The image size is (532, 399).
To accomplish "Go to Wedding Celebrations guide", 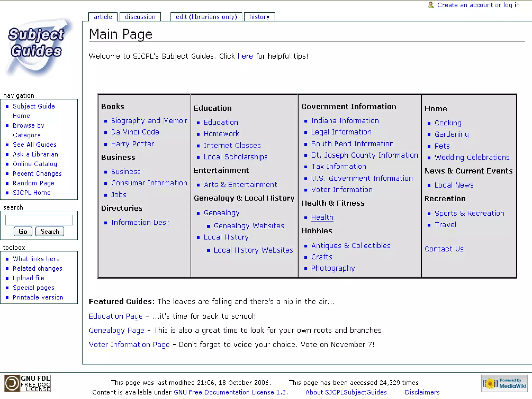I will [x=472, y=157].
